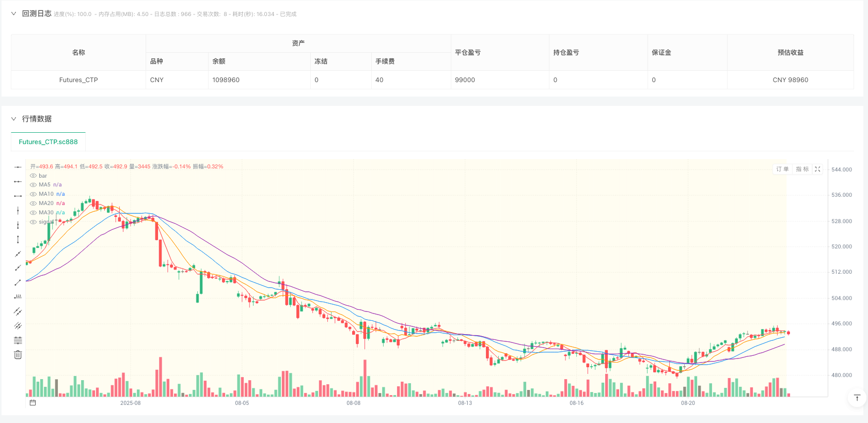Toggle the MA30 eye icon
The height and width of the screenshot is (423, 868).
coord(33,212)
